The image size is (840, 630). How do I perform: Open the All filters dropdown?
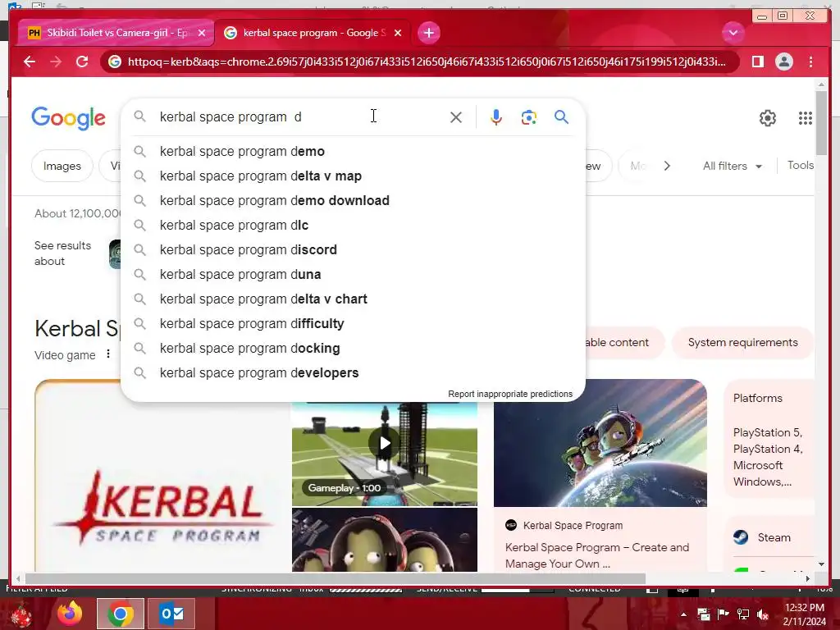[x=733, y=166]
